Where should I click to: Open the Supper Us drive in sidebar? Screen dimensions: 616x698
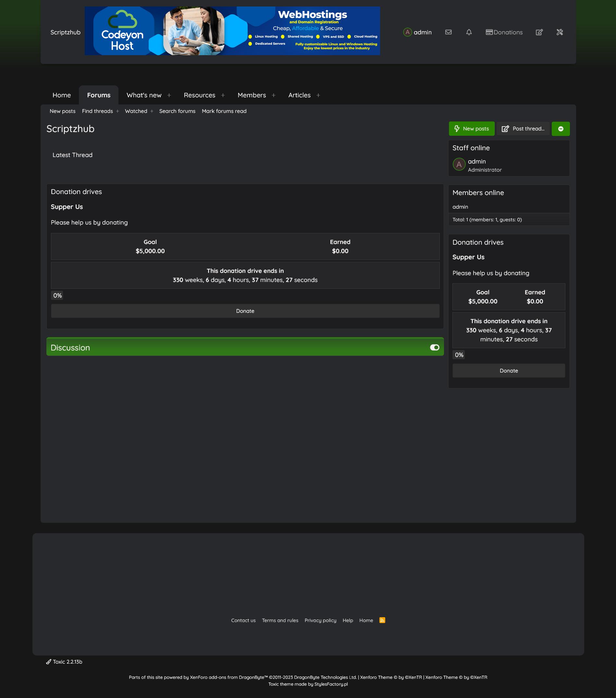[468, 257]
